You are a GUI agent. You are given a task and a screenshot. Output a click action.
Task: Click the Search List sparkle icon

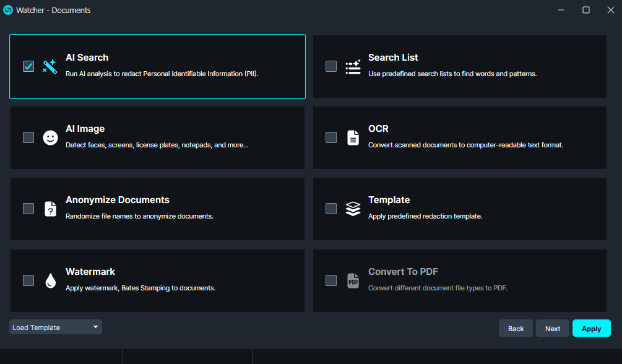pyautogui.click(x=353, y=66)
